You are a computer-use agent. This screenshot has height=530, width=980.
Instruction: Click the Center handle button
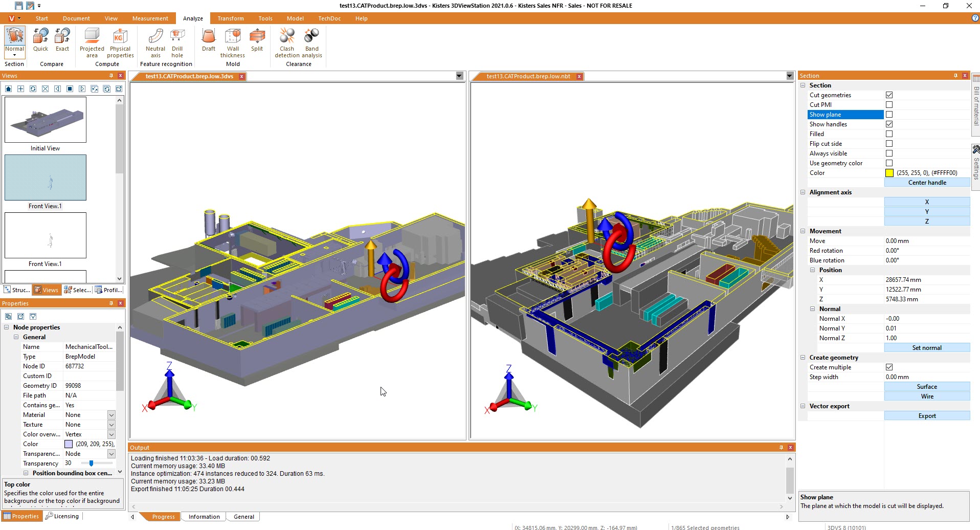click(x=927, y=183)
